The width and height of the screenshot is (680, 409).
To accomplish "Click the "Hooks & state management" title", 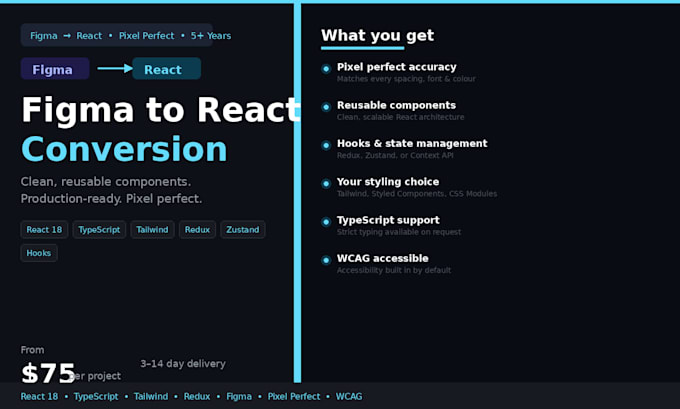I will click(412, 143).
